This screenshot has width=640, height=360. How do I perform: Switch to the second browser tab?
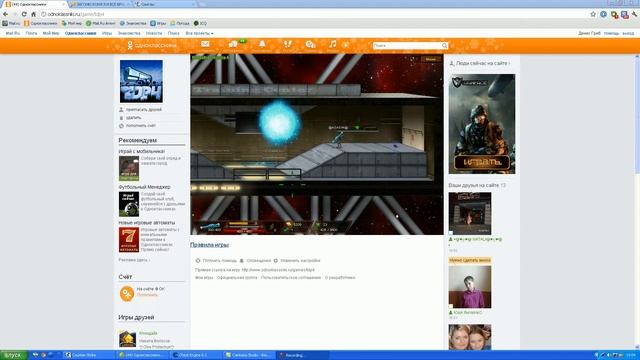pyautogui.click(x=99, y=4)
